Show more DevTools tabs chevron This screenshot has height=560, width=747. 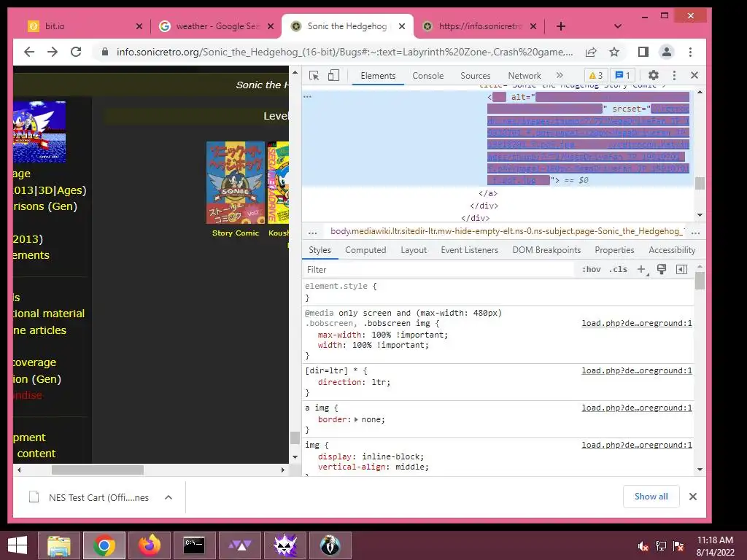560,75
